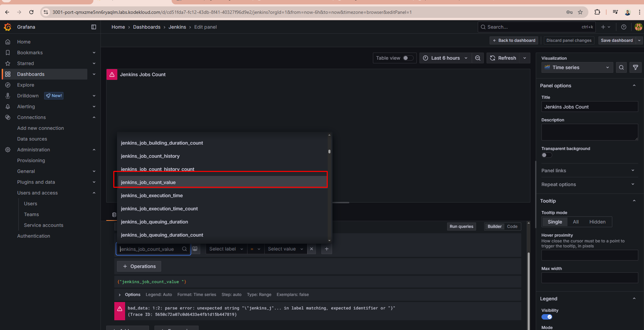Open the refresh interval dropdown arrow
The width and height of the screenshot is (644, 330).
525,58
